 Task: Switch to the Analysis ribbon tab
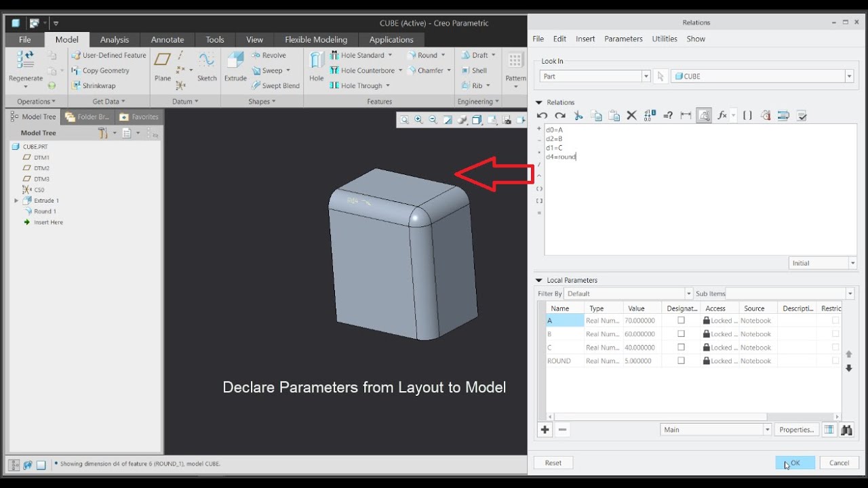[115, 39]
